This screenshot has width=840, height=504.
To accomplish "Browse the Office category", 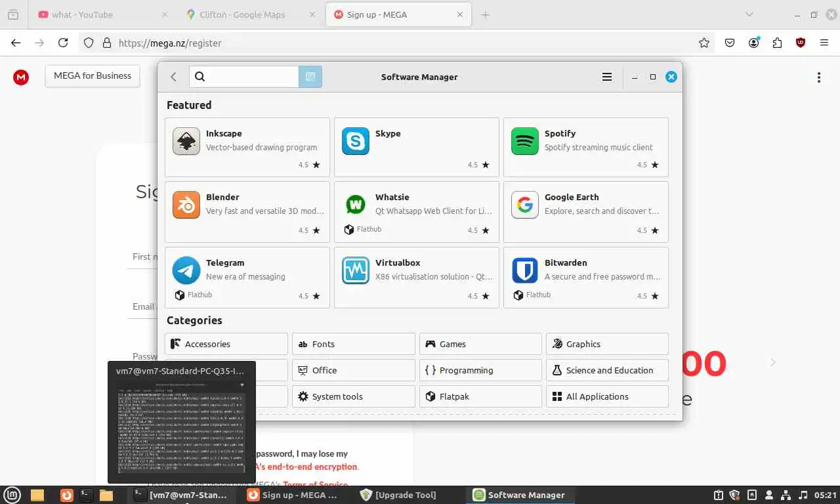I will click(354, 370).
